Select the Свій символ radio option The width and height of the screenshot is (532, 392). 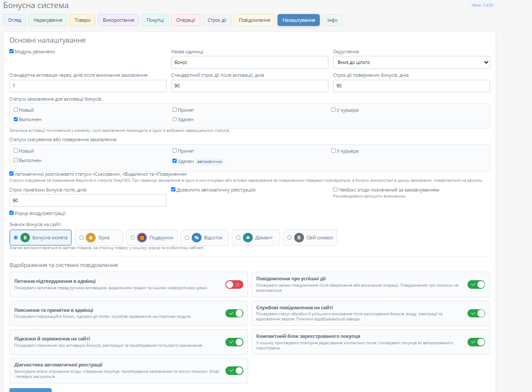click(289, 238)
